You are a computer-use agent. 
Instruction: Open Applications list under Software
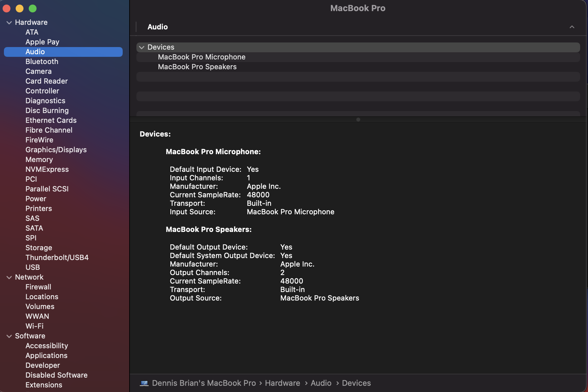(x=46, y=355)
